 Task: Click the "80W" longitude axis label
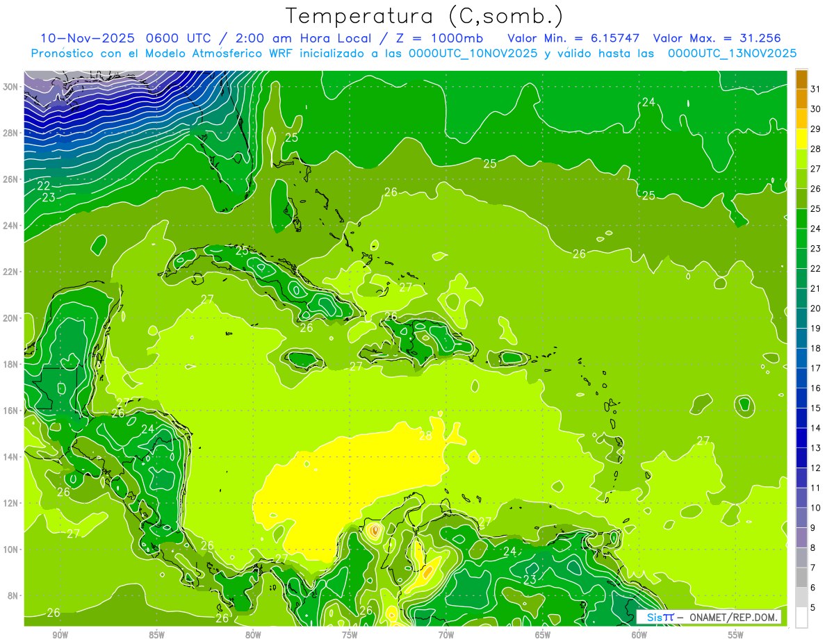pyautogui.click(x=253, y=634)
